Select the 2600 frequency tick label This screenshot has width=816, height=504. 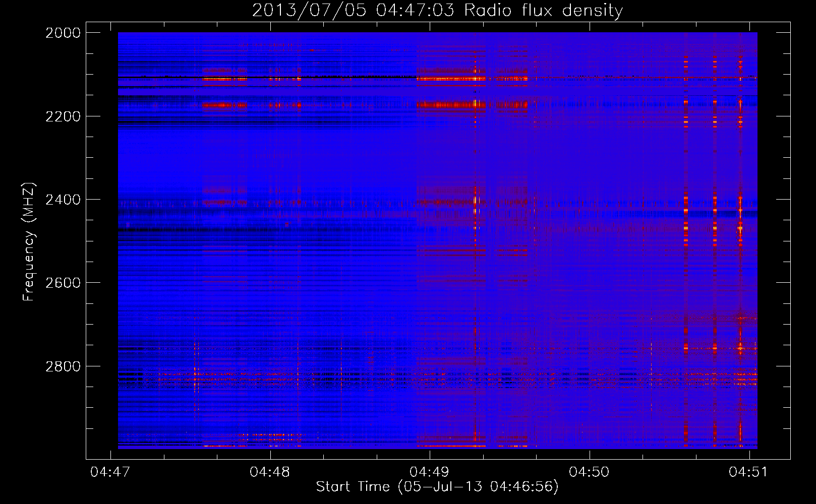[x=63, y=283]
